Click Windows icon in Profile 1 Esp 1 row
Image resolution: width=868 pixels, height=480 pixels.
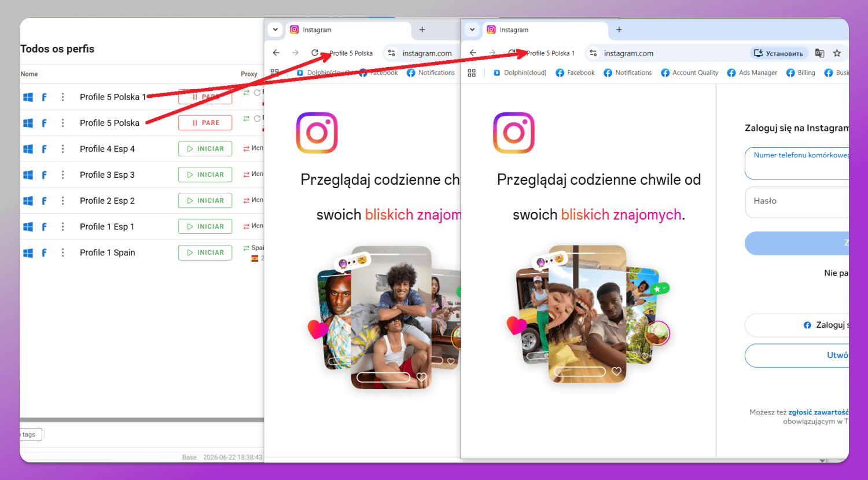click(x=28, y=227)
